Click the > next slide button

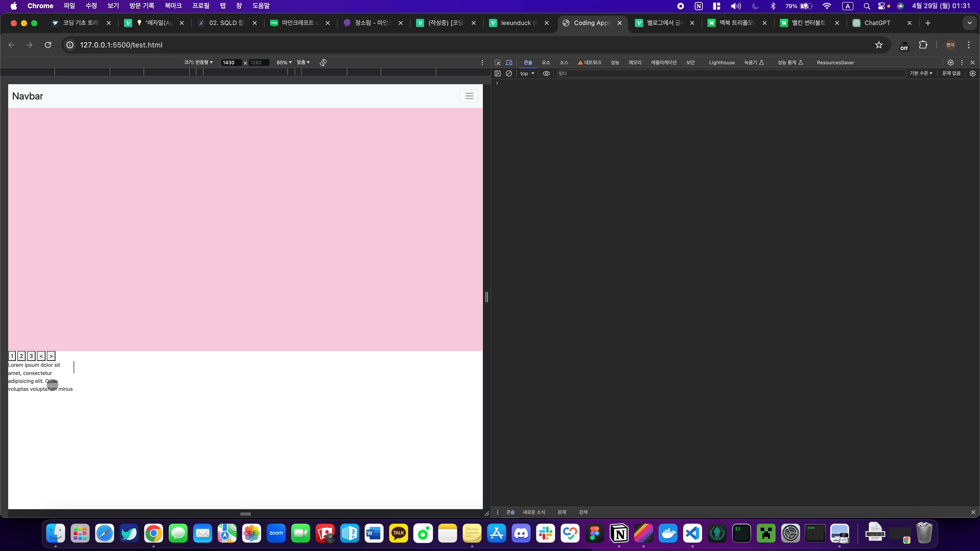(51, 356)
